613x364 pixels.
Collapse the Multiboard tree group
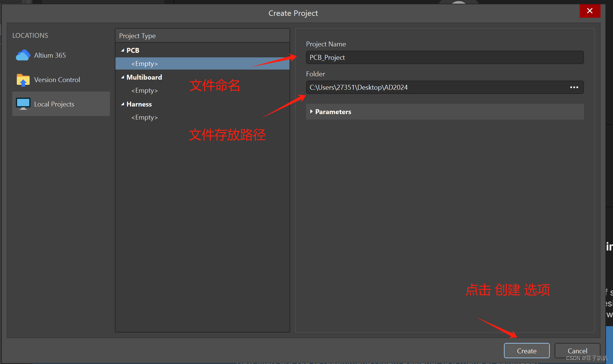coord(123,77)
